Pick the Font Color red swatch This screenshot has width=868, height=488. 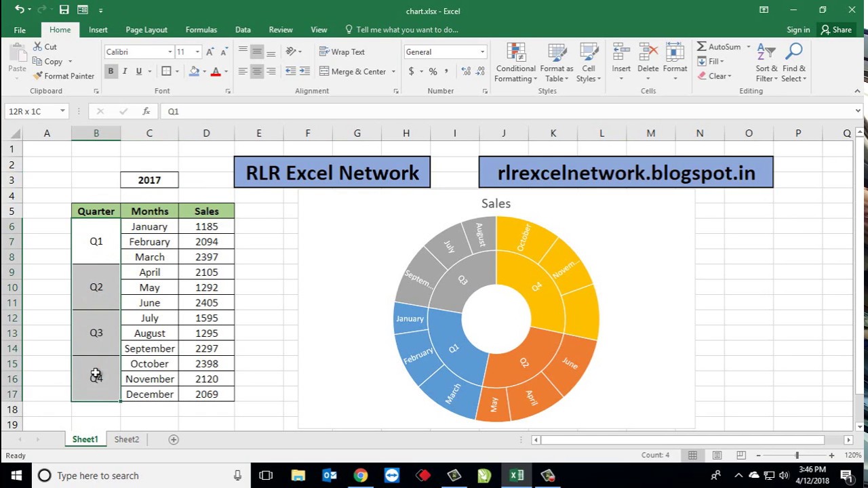tap(216, 71)
